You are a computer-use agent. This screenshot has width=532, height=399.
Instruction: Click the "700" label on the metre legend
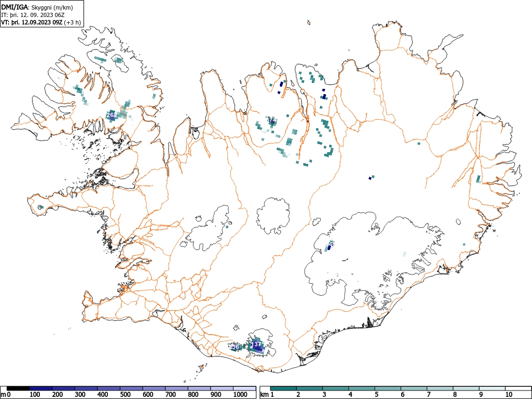(x=171, y=395)
